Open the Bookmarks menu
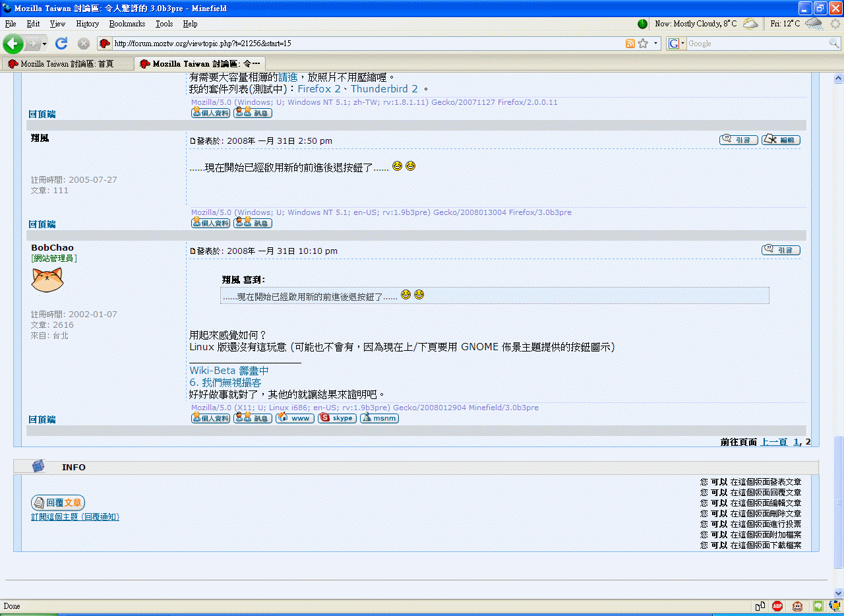 click(x=127, y=24)
